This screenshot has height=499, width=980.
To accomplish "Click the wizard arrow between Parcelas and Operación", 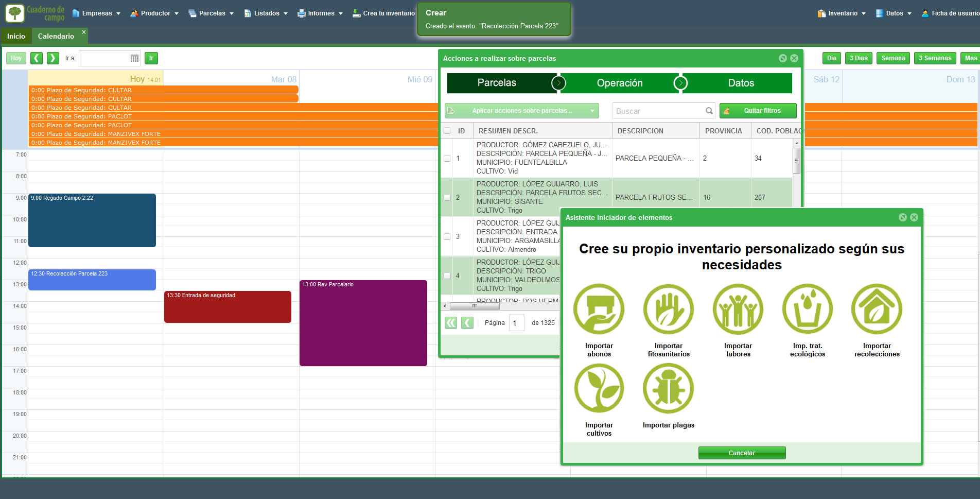I will (558, 83).
